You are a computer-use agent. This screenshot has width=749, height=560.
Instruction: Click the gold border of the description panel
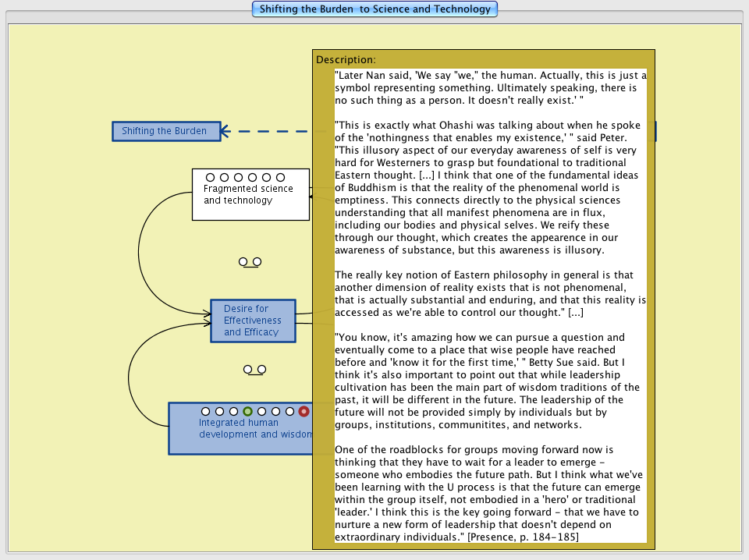point(323,312)
